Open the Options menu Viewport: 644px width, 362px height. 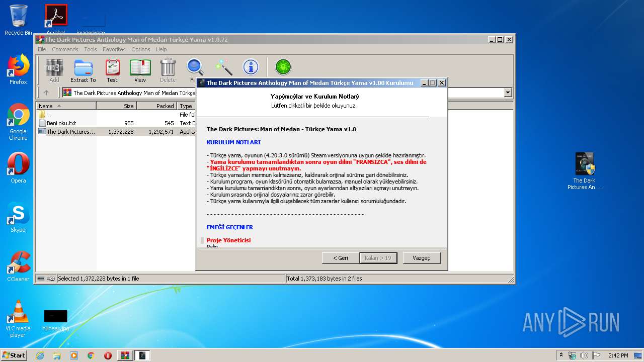click(x=141, y=49)
